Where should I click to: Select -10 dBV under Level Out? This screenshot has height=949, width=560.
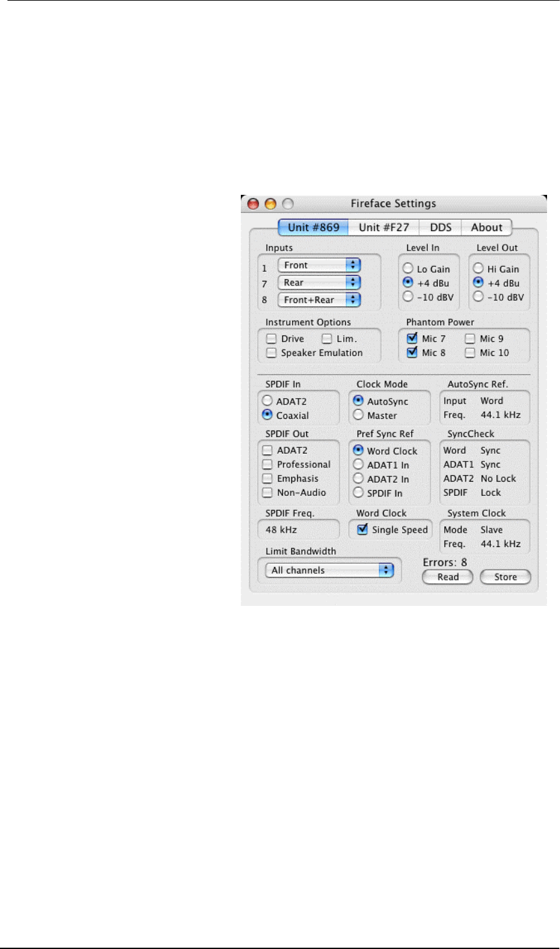click(478, 296)
